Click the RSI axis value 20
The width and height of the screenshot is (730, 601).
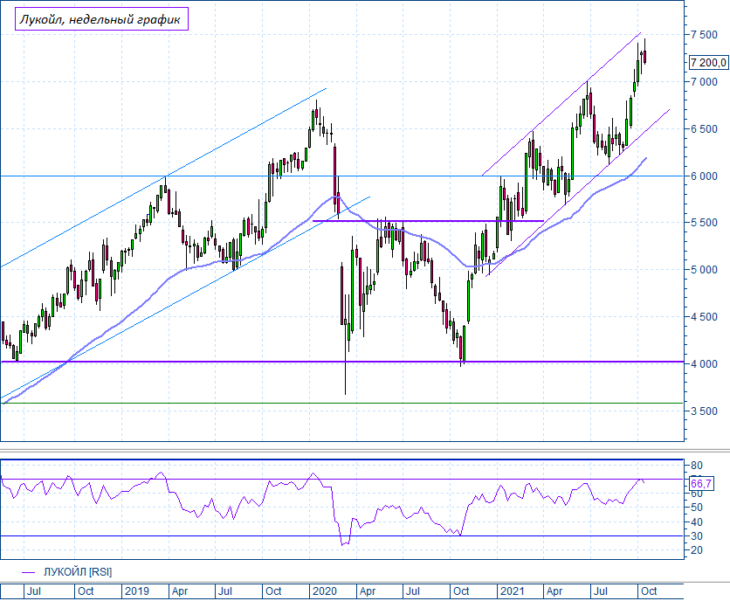click(x=696, y=550)
